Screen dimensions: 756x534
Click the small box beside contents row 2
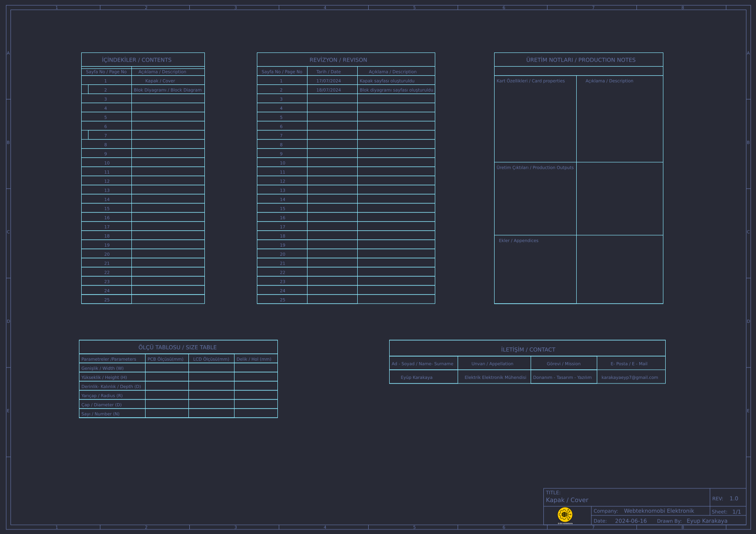[85, 89]
